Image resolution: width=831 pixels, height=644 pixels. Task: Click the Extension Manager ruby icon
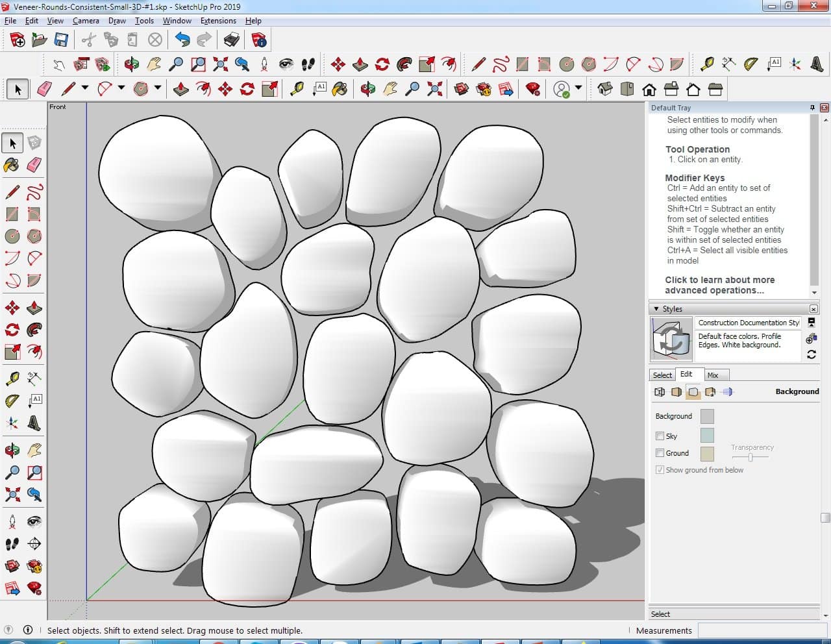pyautogui.click(x=533, y=89)
